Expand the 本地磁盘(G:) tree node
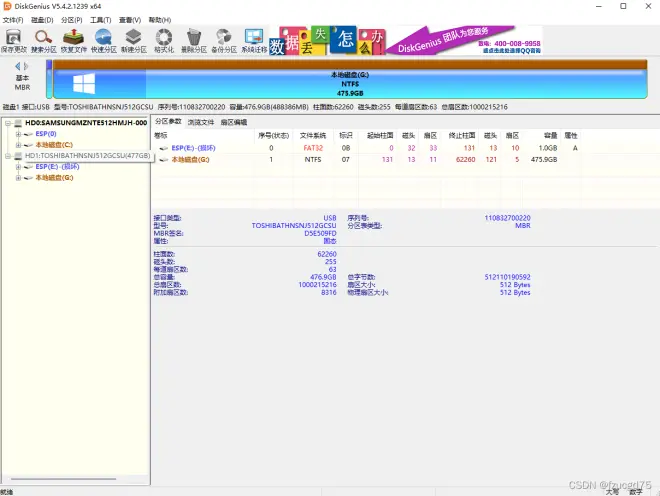The width and height of the screenshot is (660, 496). 18,178
